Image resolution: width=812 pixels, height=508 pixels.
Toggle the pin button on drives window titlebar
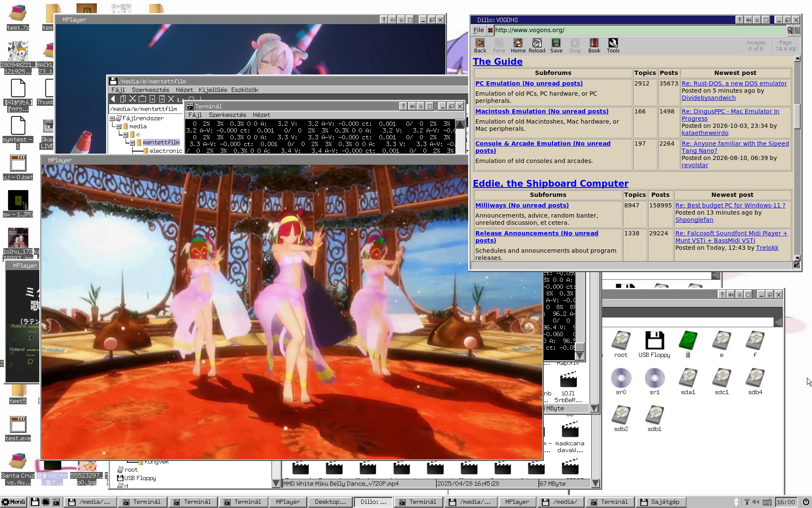tap(721, 295)
